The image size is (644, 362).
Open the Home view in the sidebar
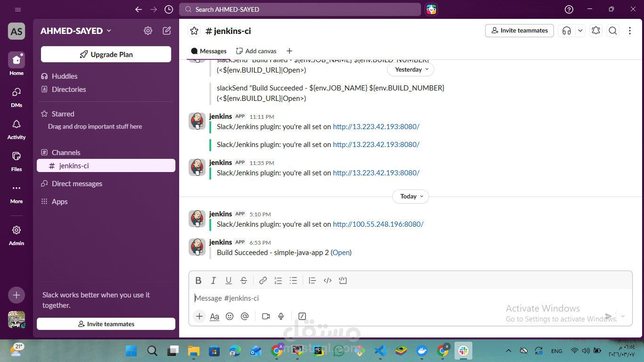click(x=17, y=64)
